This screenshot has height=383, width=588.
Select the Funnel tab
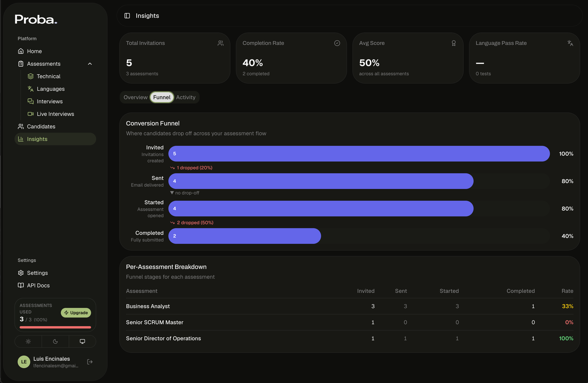click(162, 97)
